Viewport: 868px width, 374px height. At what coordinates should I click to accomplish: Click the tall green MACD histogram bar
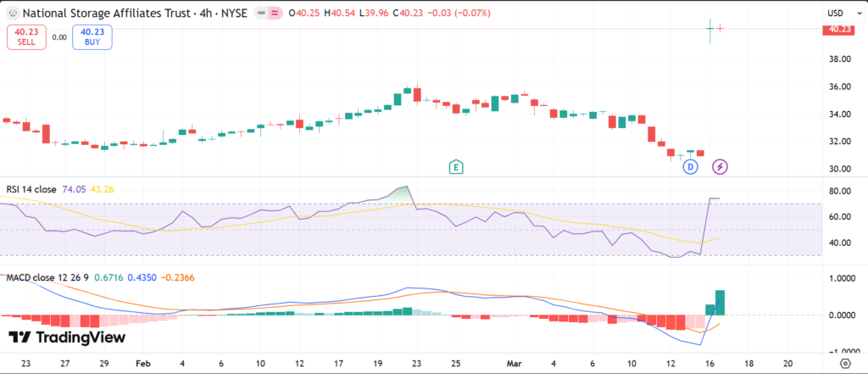[x=720, y=303]
